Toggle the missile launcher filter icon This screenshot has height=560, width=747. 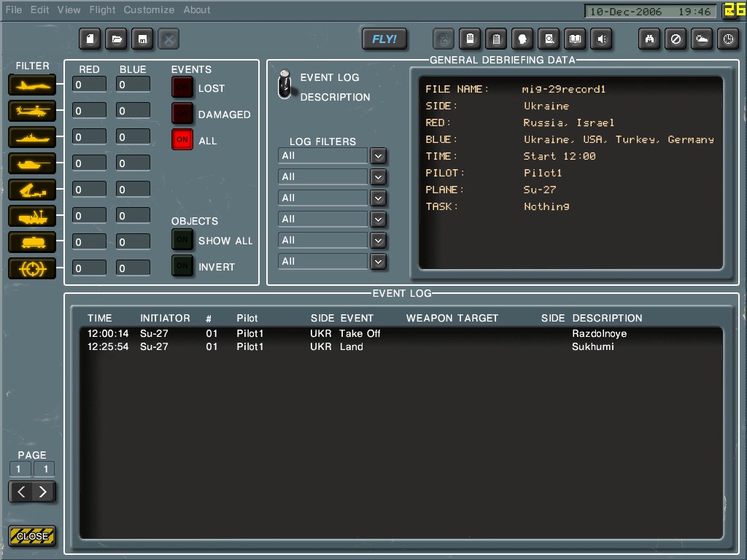point(32,190)
